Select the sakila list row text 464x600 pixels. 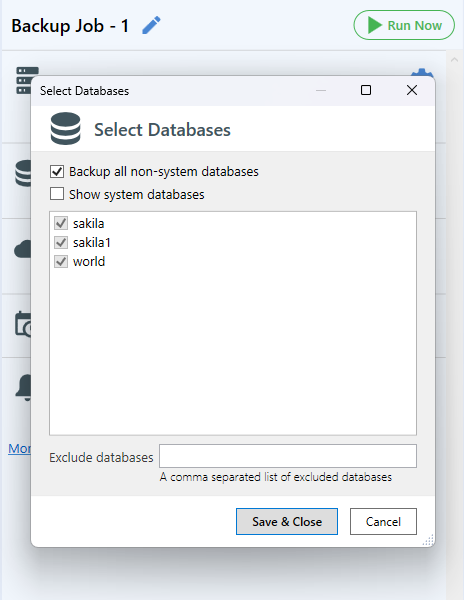[x=88, y=223]
